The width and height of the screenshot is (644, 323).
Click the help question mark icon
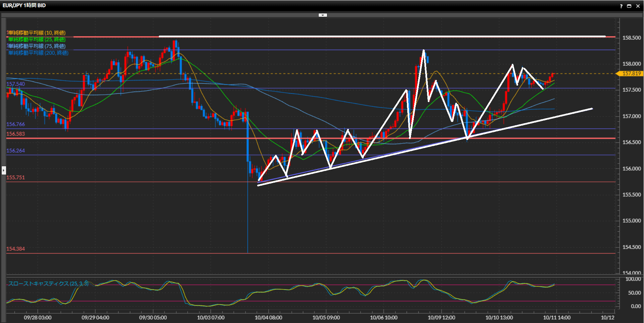621,6
